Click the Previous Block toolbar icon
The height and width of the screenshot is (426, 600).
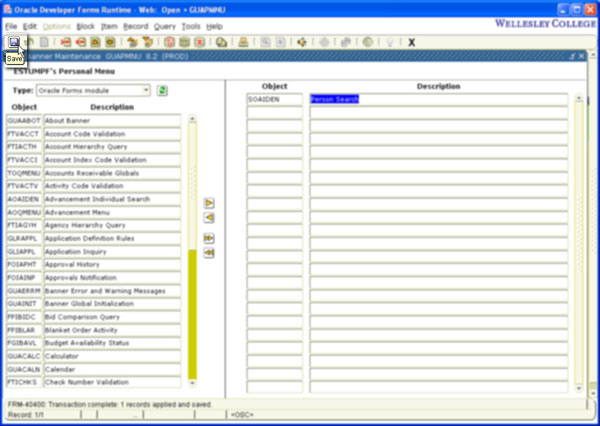[132, 42]
